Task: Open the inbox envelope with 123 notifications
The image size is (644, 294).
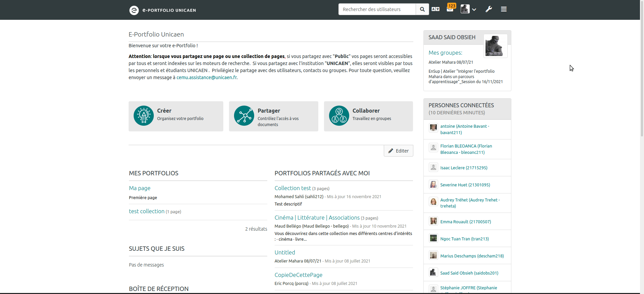Action: click(450, 9)
